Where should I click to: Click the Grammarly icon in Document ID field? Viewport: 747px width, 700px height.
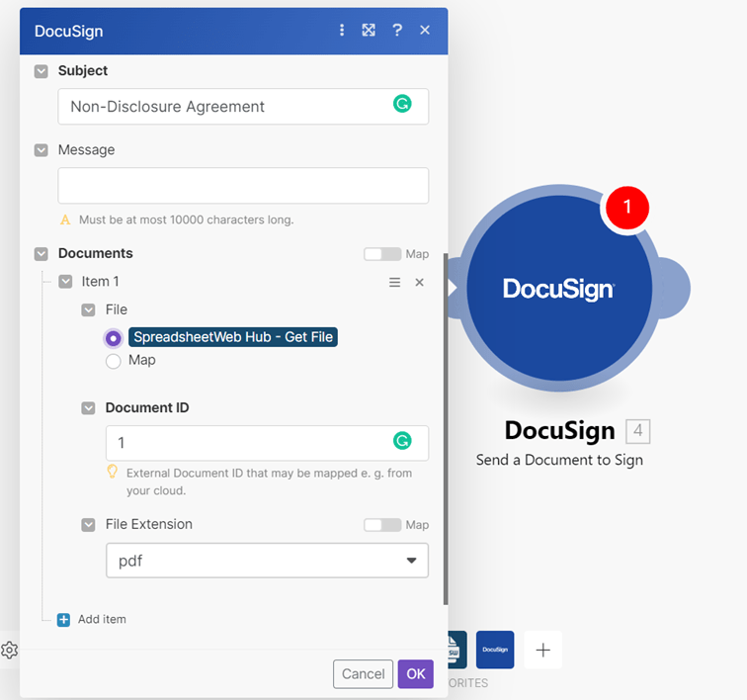(402, 441)
